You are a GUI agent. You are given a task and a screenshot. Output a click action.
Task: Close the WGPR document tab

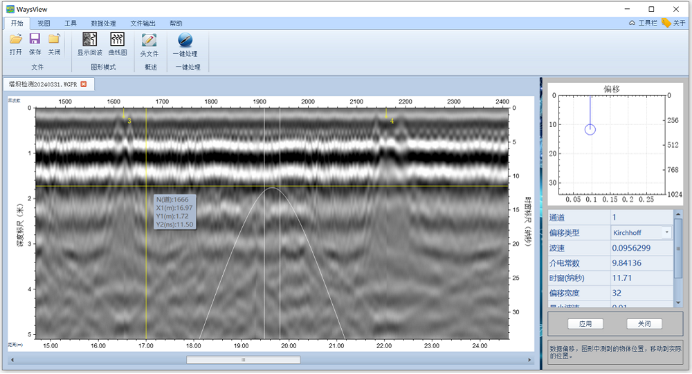[x=83, y=84]
